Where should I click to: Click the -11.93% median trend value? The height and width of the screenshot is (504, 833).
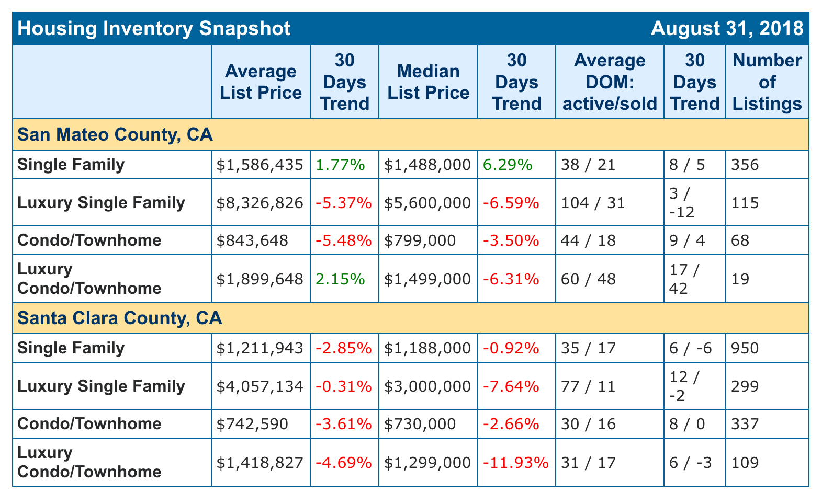point(515,463)
